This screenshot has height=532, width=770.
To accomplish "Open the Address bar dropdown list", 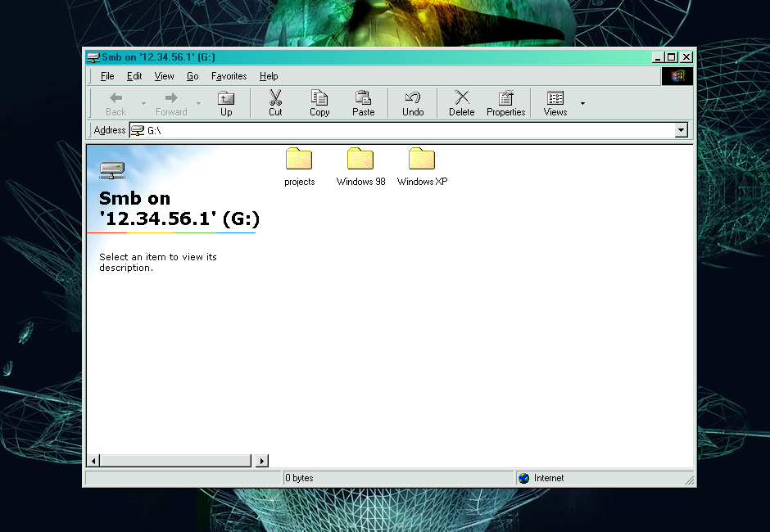I will click(681, 131).
